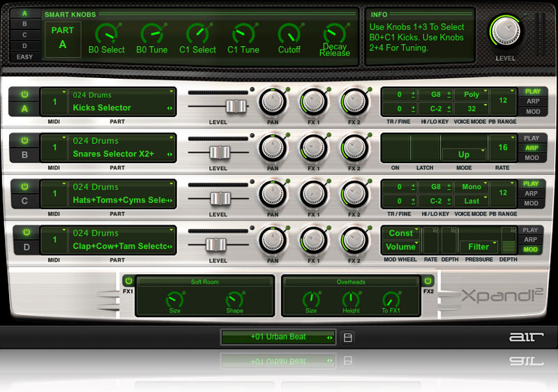Click Part C's FX 2 knob

click(x=354, y=195)
